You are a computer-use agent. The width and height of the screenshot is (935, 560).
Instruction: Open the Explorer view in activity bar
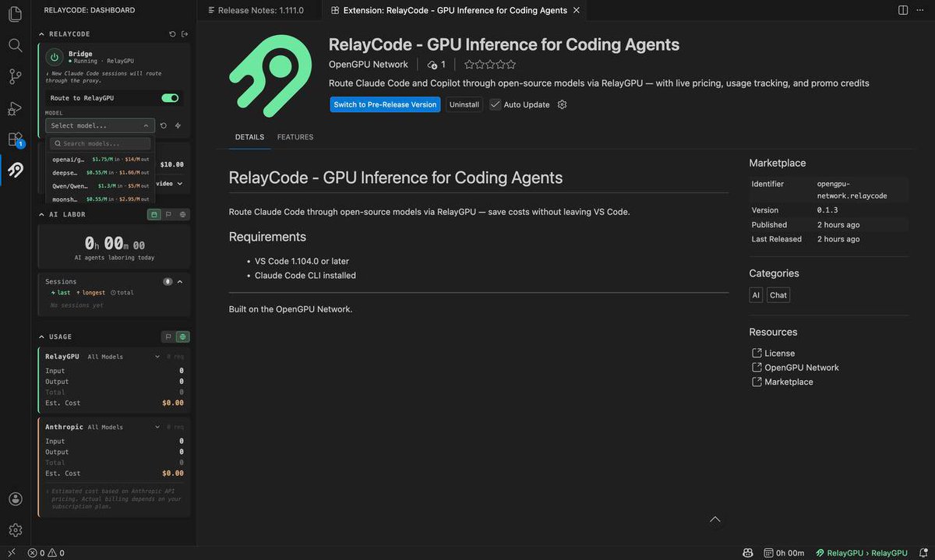pyautogui.click(x=15, y=14)
